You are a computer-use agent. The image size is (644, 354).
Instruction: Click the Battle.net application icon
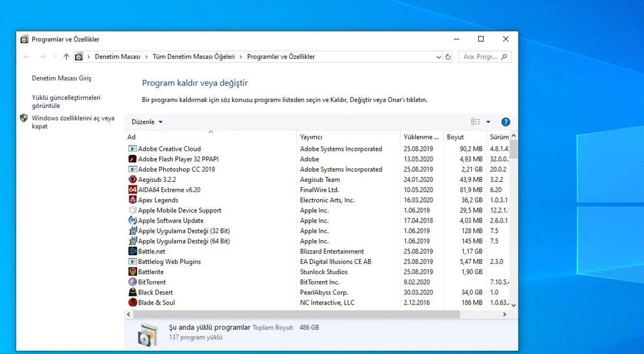[132, 251]
